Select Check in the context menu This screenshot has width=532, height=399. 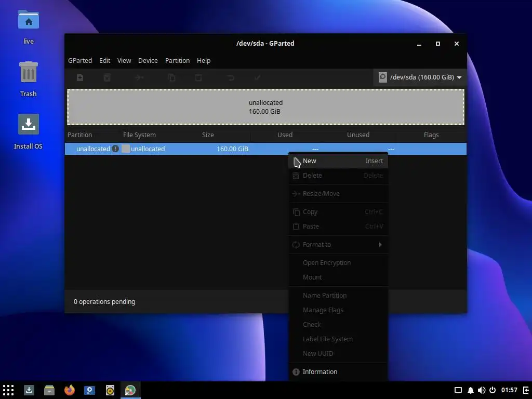(338, 325)
